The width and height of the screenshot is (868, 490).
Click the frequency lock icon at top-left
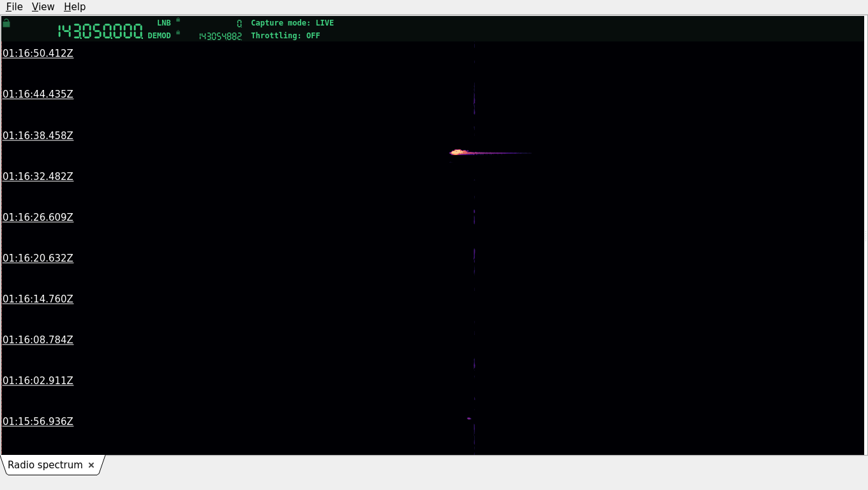click(x=6, y=23)
